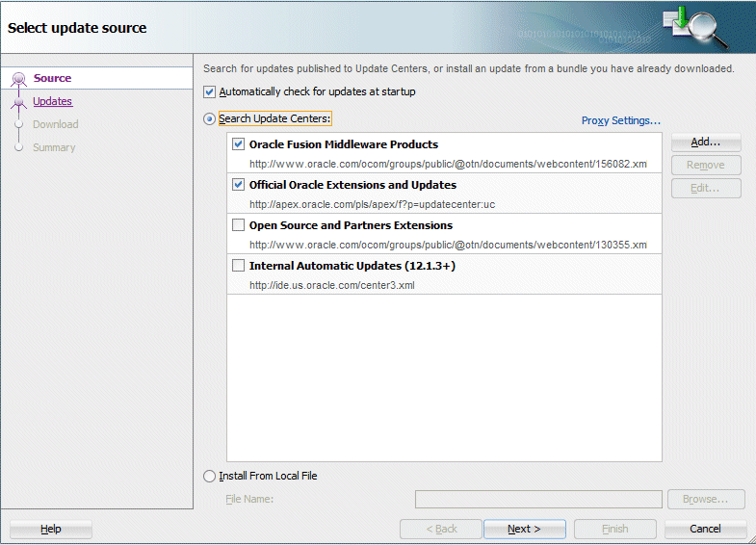
Task: Go back with the Back button
Action: click(441, 529)
